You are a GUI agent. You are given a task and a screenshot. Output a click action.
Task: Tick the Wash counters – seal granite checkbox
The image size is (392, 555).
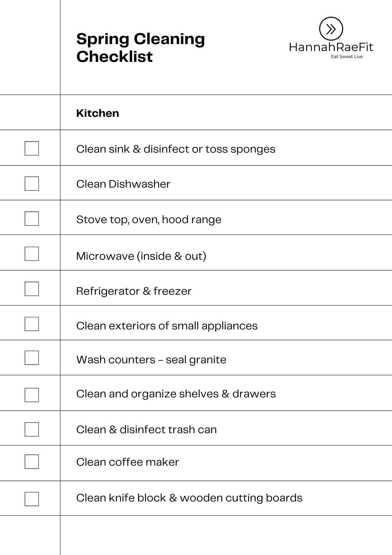[32, 358]
